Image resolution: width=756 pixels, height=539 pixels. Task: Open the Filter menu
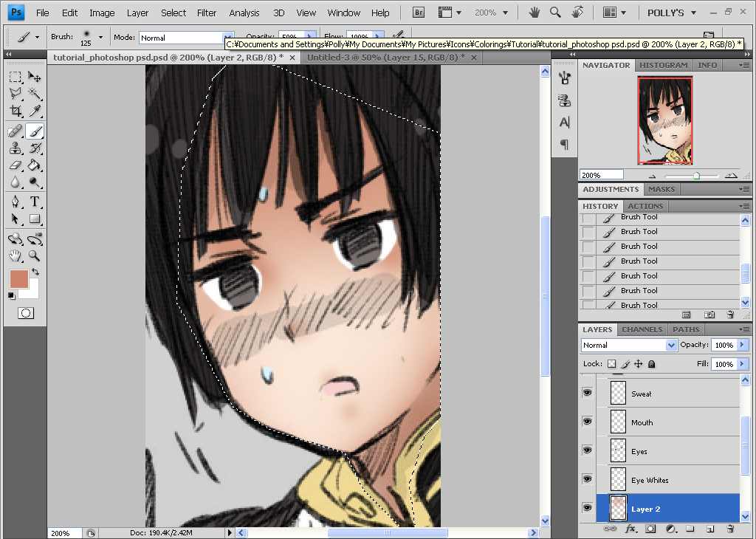click(x=207, y=13)
